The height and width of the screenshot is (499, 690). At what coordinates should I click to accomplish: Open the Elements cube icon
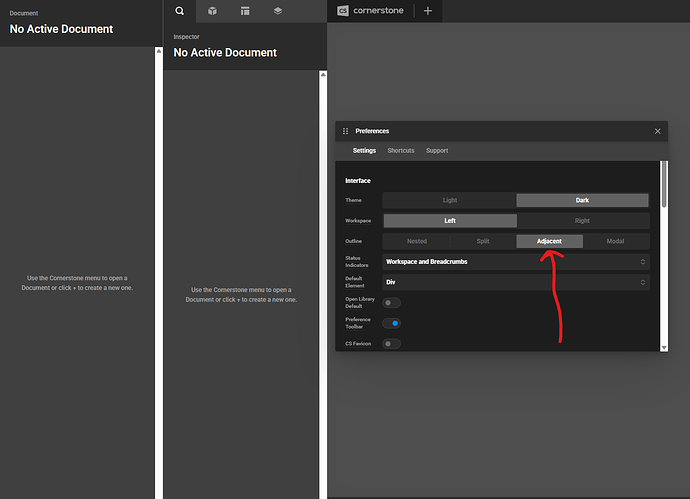tap(212, 11)
